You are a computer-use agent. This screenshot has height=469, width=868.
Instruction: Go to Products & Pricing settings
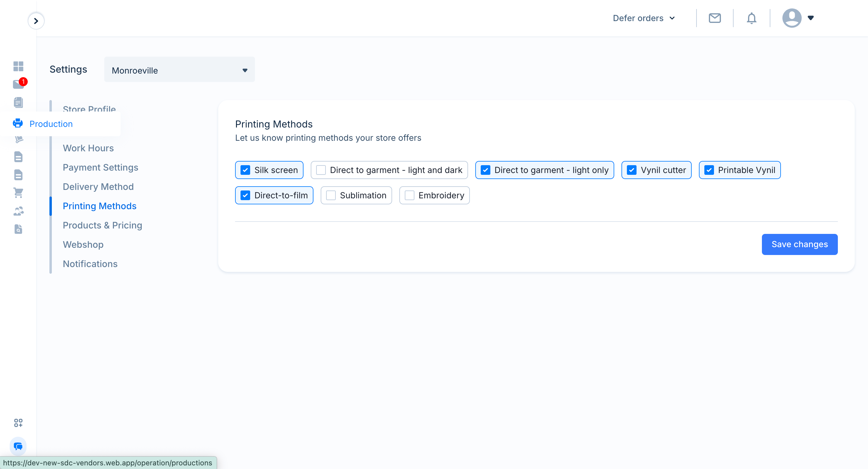coord(102,225)
